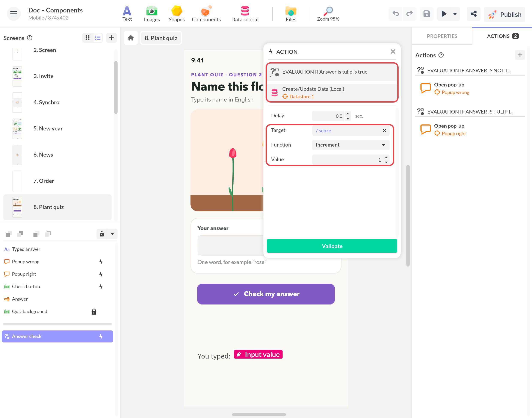Switch screens list to list view
Screen dimensions: 532x418
pyautogui.click(x=98, y=38)
